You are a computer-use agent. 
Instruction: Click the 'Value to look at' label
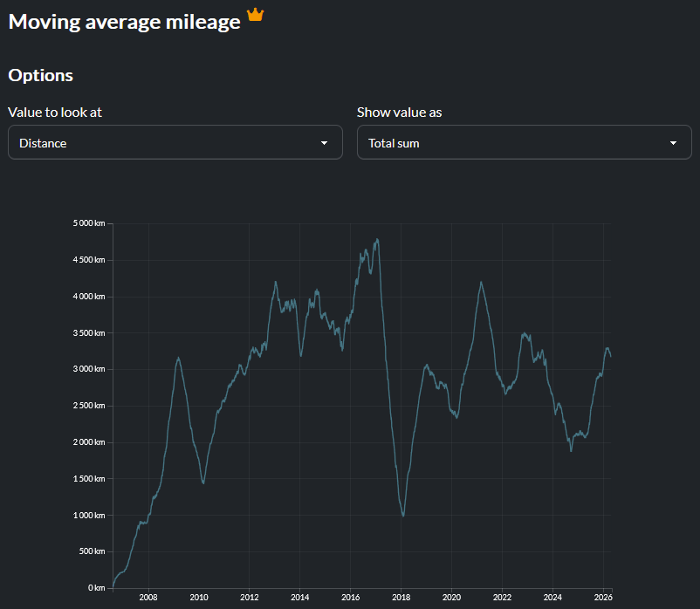click(55, 113)
